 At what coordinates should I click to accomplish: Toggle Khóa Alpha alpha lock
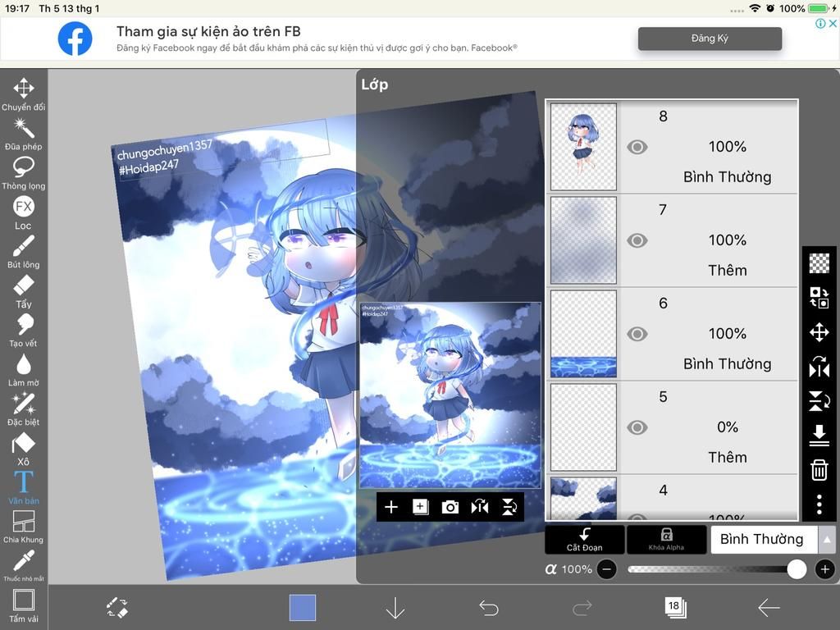tap(666, 540)
